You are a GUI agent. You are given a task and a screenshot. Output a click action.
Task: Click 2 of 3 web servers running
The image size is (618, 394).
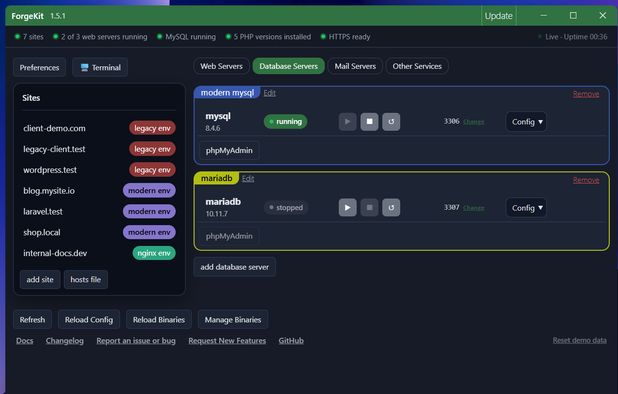[100, 37]
